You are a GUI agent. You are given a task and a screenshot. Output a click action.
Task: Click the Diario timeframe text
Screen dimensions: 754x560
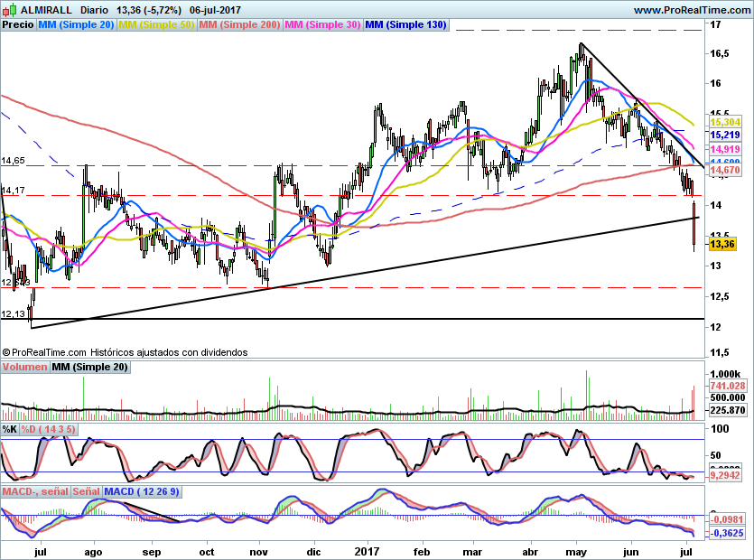(x=94, y=10)
